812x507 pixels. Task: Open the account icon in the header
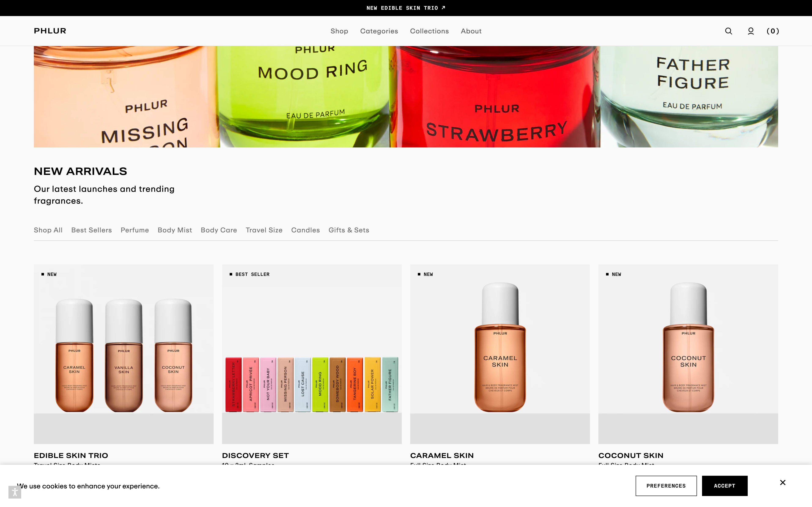coord(751,31)
